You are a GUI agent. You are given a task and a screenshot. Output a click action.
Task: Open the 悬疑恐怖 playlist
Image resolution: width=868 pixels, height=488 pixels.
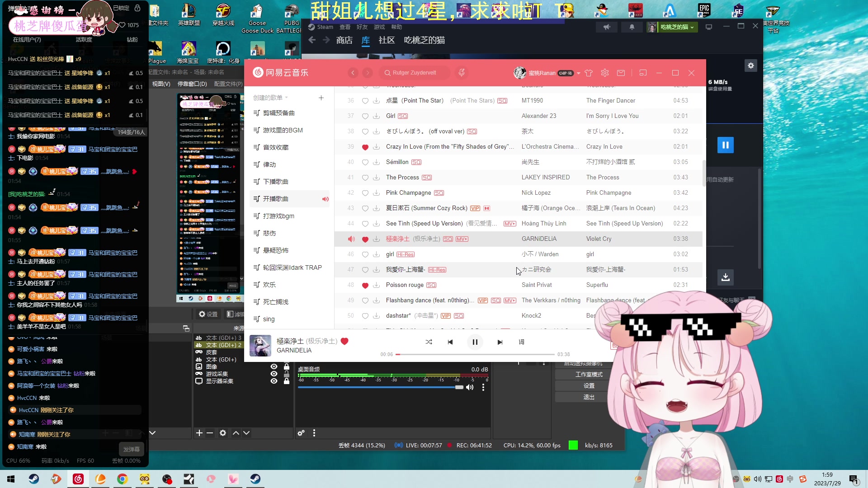point(289,250)
